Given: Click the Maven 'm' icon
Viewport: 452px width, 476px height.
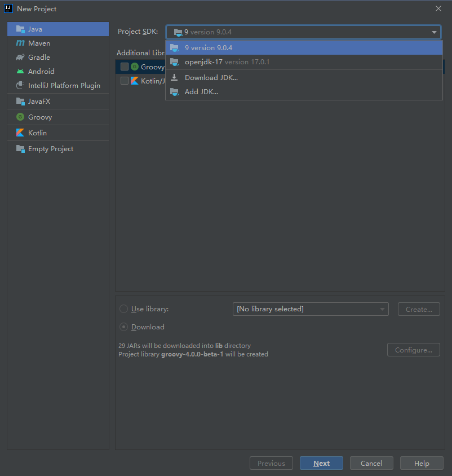Looking at the screenshot, I should point(20,43).
